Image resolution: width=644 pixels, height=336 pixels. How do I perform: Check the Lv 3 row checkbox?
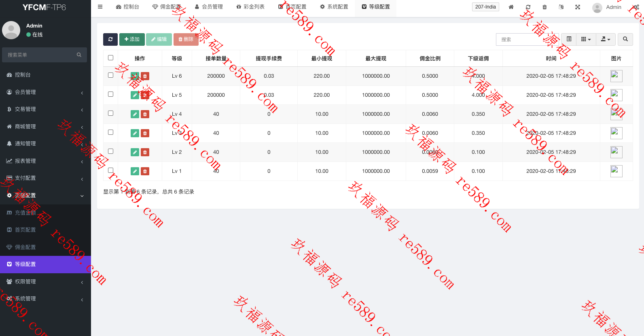click(110, 132)
